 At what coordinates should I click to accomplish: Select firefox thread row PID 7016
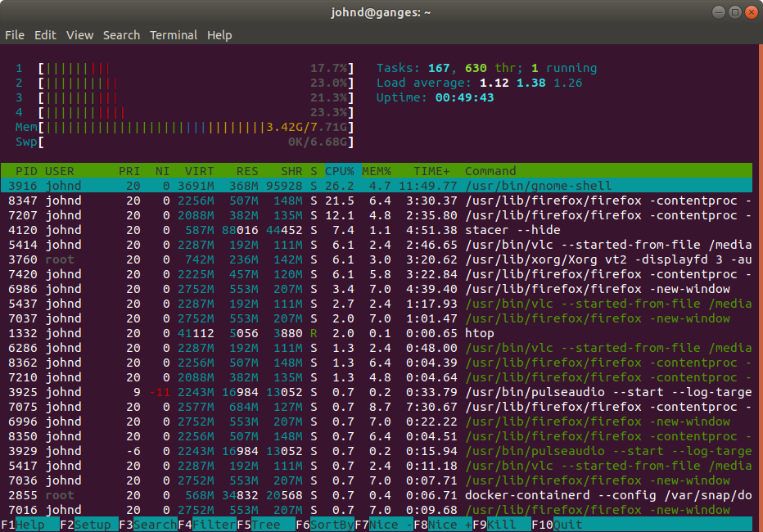coord(376,510)
